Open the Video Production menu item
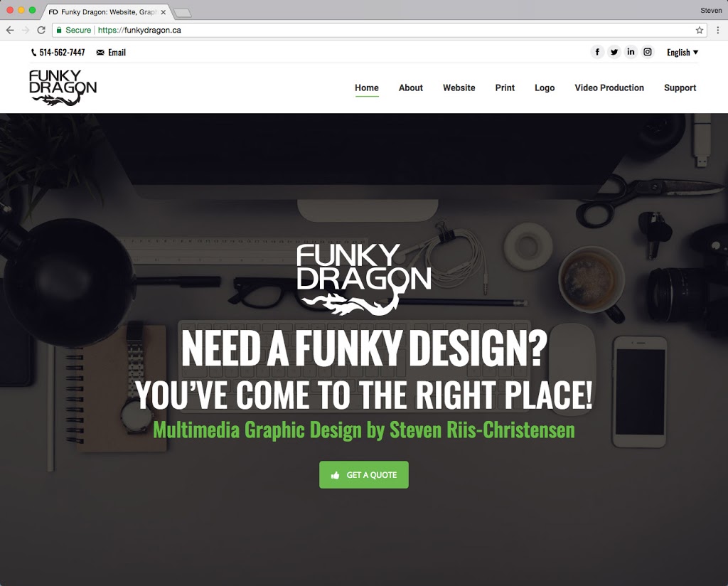Screen dimensions: 728x586 (609, 87)
